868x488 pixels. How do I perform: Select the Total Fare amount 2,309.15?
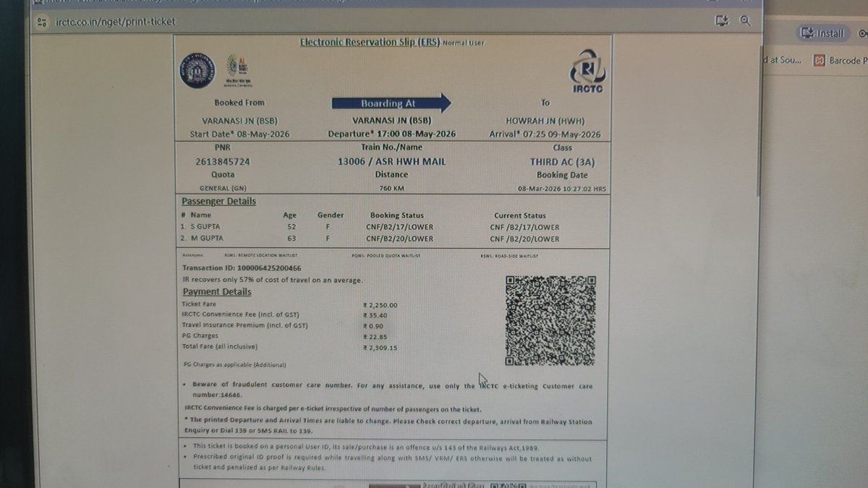tap(380, 348)
